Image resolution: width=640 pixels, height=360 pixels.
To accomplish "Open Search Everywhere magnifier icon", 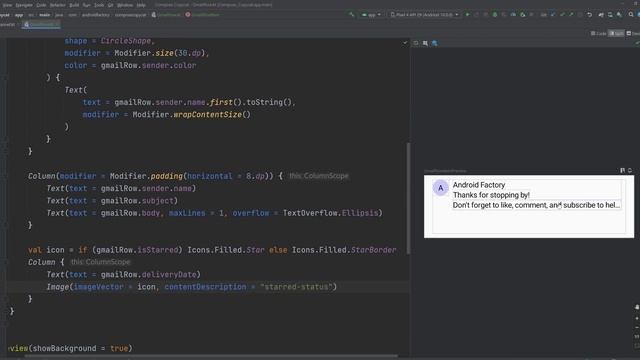I will click(631, 15).
